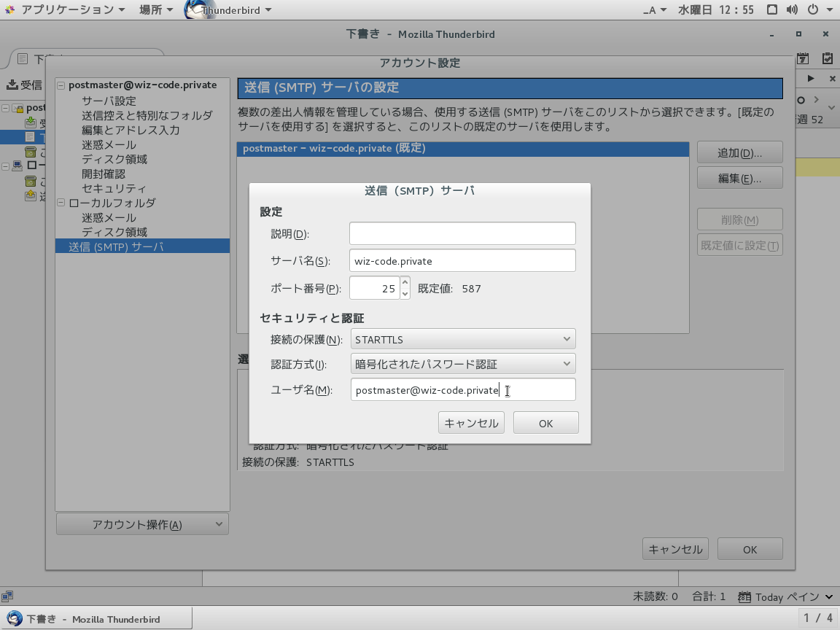Click the ユーザ名 username input field
This screenshot has height=630, width=840.
click(463, 389)
